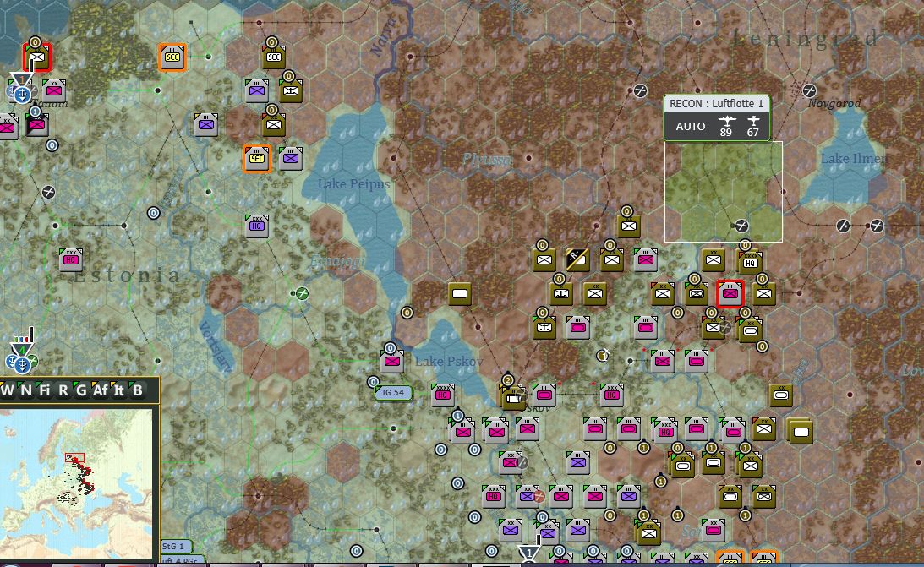Select the Soviet XXXX HQ counter

[x=750, y=262]
